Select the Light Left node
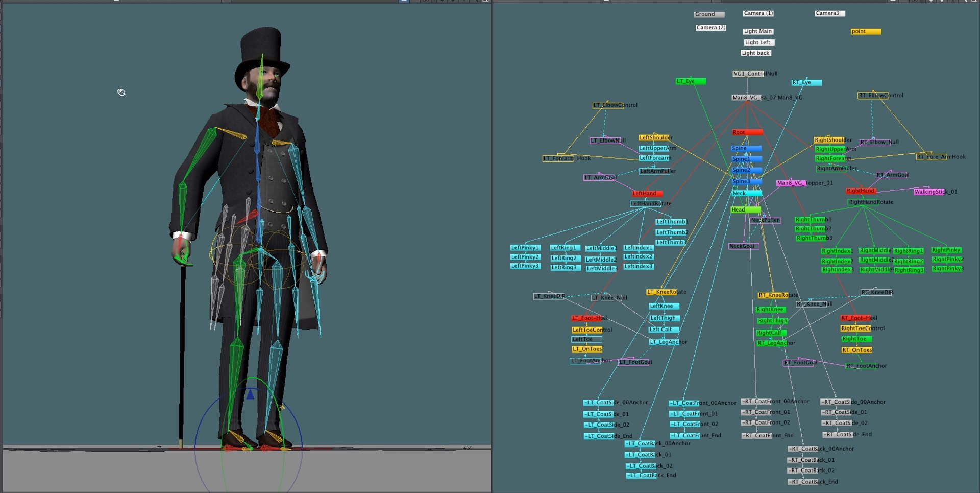The width and height of the screenshot is (980, 493). (x=759, y=42)
